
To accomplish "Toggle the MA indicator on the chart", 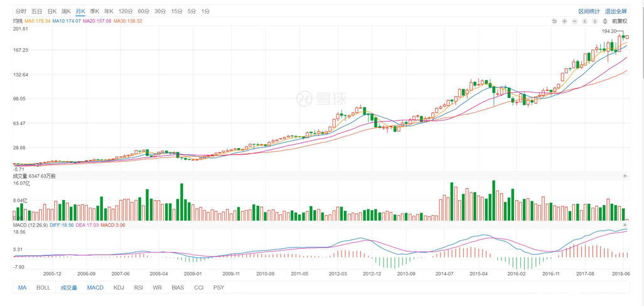I will click(x=23, y=288).
